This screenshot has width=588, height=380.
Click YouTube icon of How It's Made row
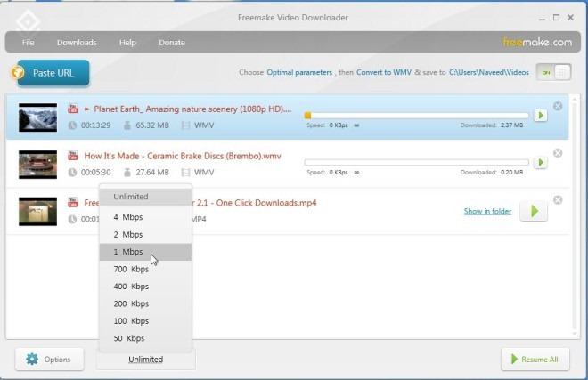[73, 156]
